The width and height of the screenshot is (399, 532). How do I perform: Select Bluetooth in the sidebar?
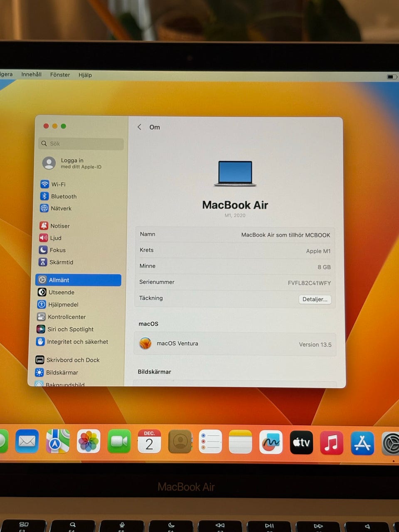[63, 196]
